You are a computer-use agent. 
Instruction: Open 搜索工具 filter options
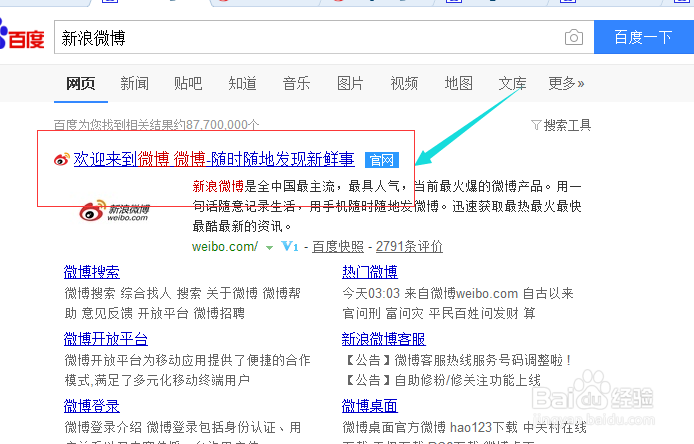(x=561, y=125)
